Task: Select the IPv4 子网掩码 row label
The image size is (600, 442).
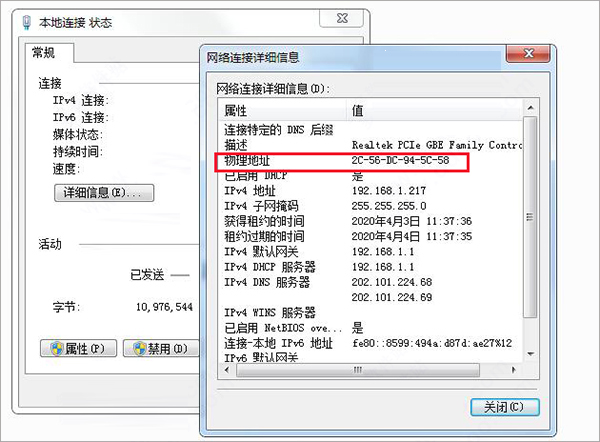Action: 261,206
